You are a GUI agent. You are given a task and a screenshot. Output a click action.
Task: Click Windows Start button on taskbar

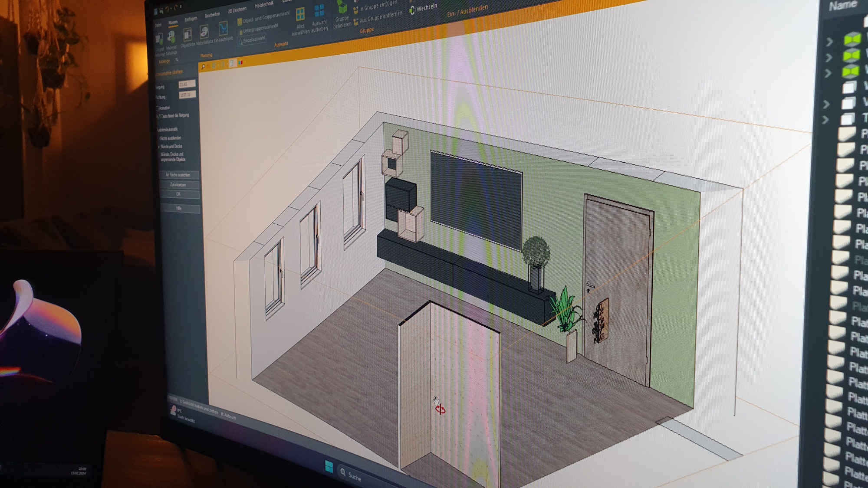point(329,467)
